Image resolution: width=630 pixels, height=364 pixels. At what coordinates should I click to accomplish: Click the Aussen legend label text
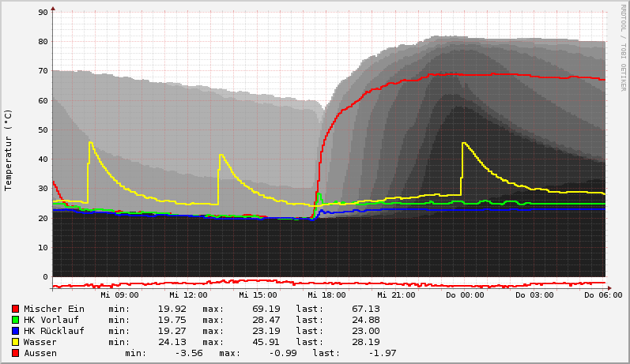40,353
